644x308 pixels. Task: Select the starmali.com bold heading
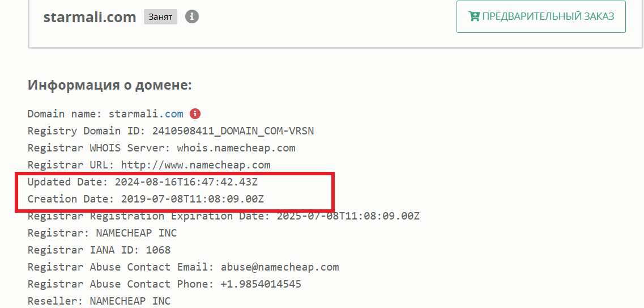coord(90,17)
